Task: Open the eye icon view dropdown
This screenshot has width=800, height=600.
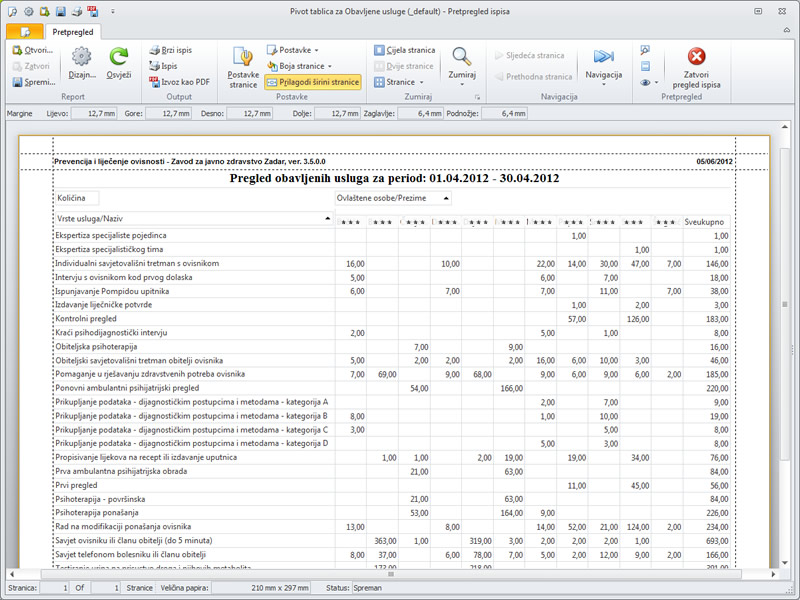Action: [x=649, y=82]
